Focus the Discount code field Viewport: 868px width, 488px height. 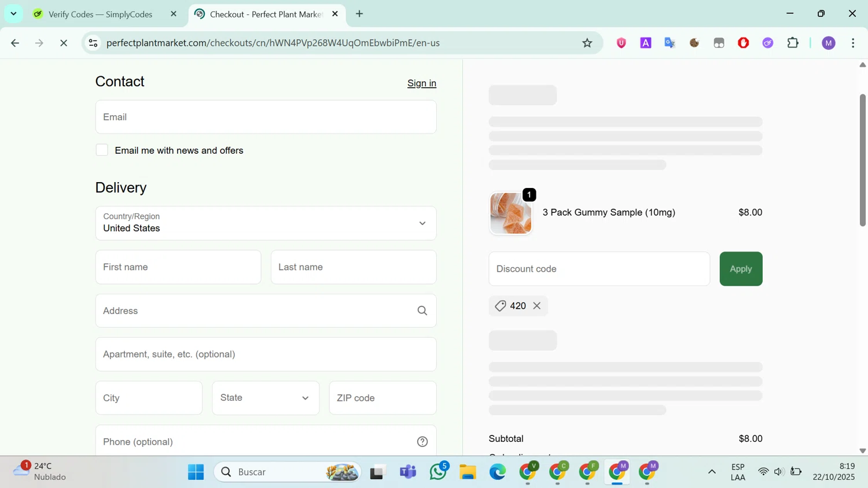coord(599,269)
